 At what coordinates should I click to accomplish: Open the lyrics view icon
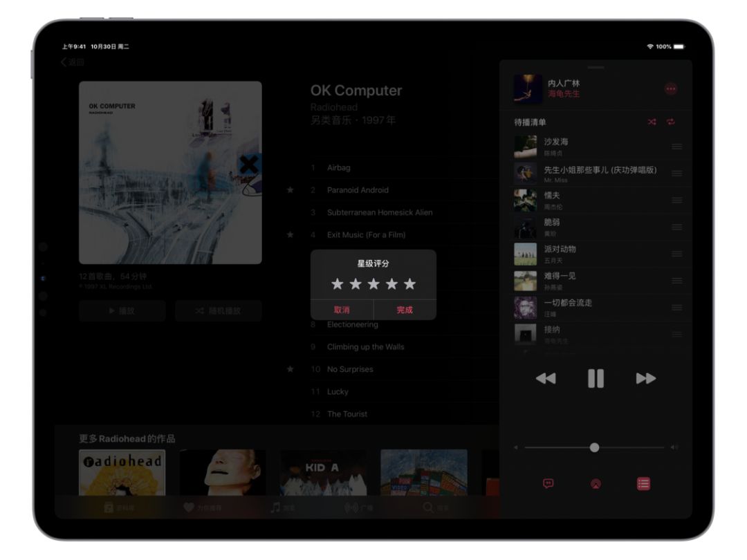548,484
